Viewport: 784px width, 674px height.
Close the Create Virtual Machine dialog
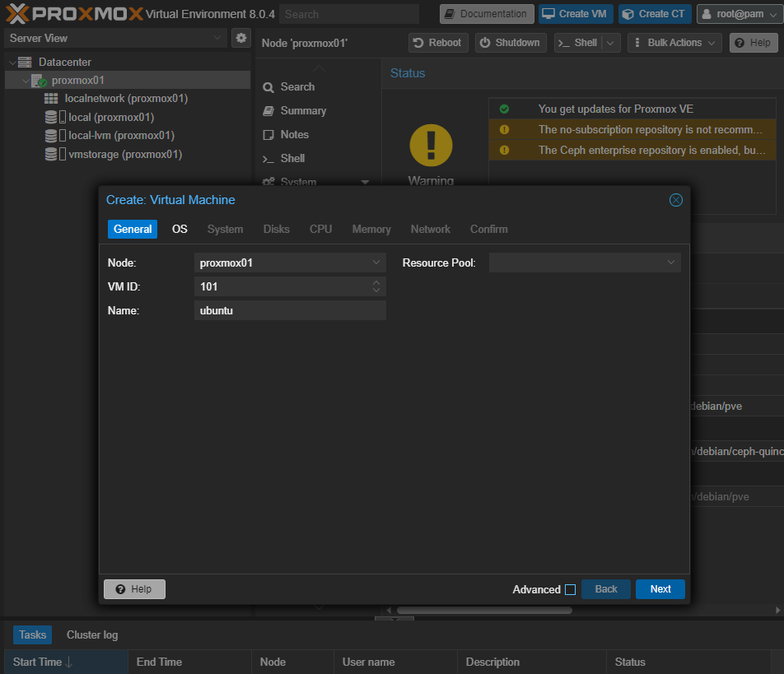coord(675,200)
